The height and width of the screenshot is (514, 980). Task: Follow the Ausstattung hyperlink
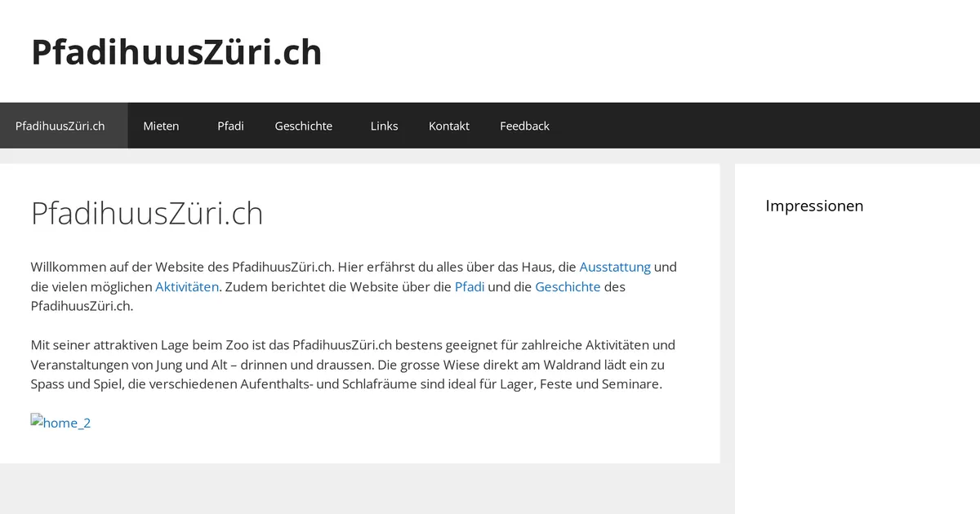[615, 267]
